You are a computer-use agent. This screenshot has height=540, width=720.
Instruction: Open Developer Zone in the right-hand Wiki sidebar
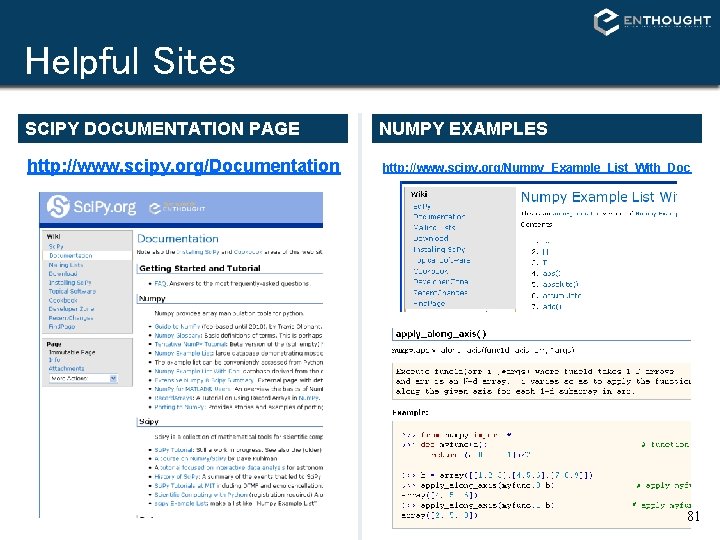tap(440, 281)
